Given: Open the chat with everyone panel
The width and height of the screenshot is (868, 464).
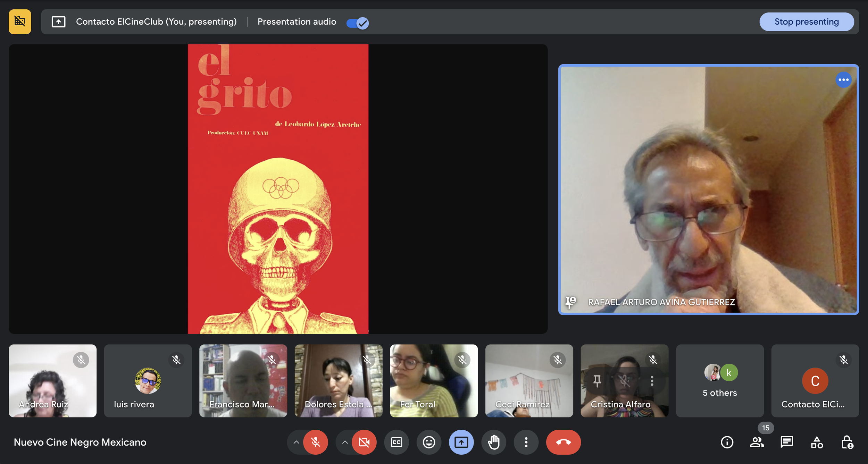Looking at the screenshot, I should coord(787,442).
